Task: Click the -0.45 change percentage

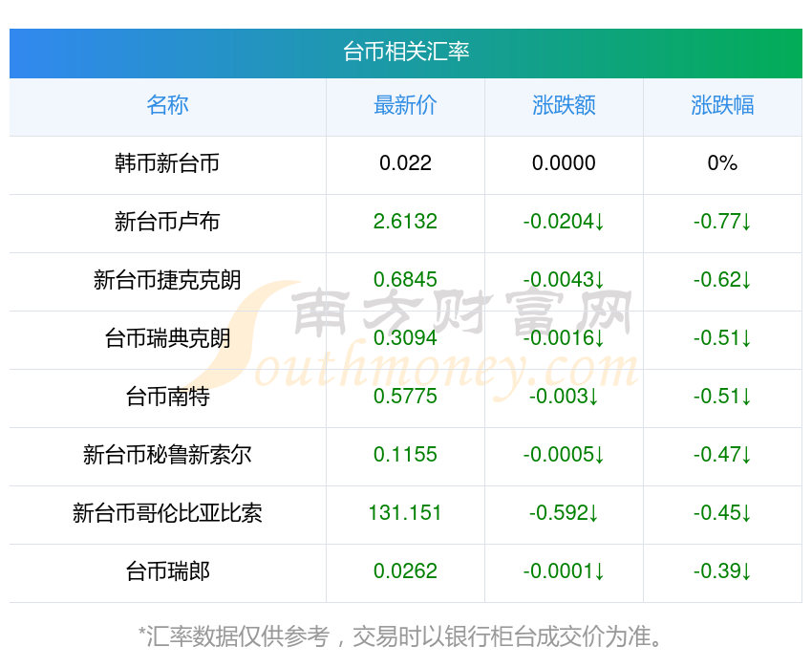Action: 722,513
